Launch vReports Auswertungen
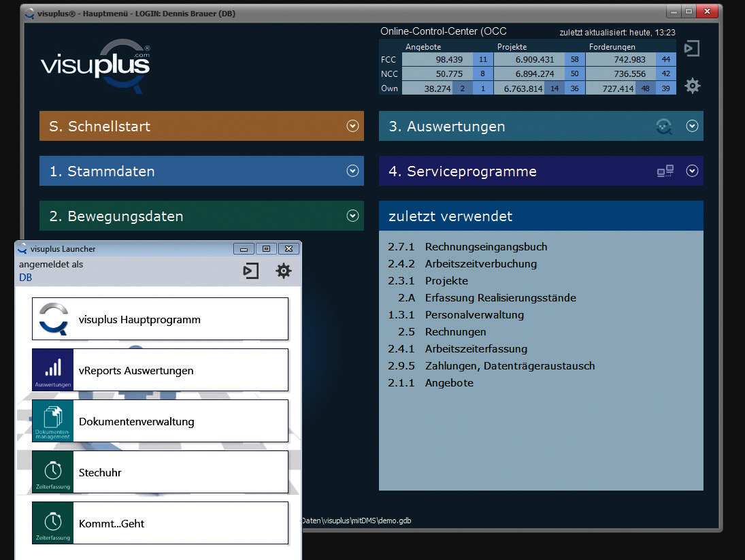The width and height of the screenshot is (745, 560). (x=160, y=370)
